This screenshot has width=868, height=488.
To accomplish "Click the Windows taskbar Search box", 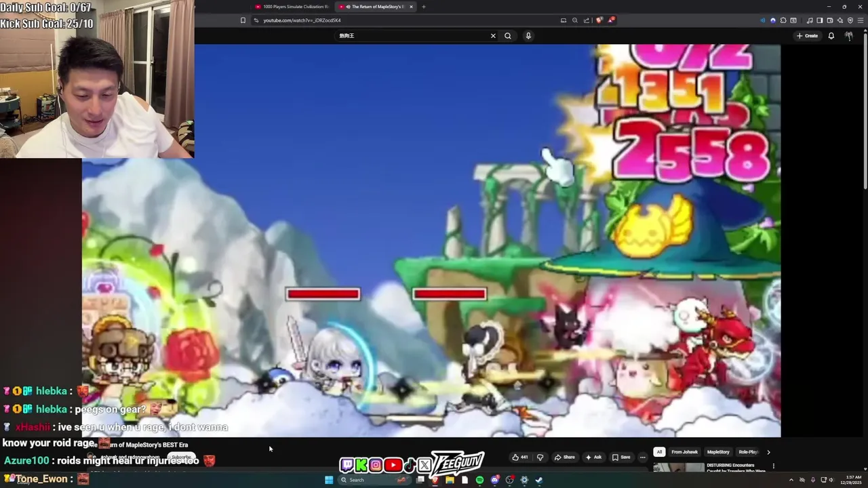I will tap(374, 480).
